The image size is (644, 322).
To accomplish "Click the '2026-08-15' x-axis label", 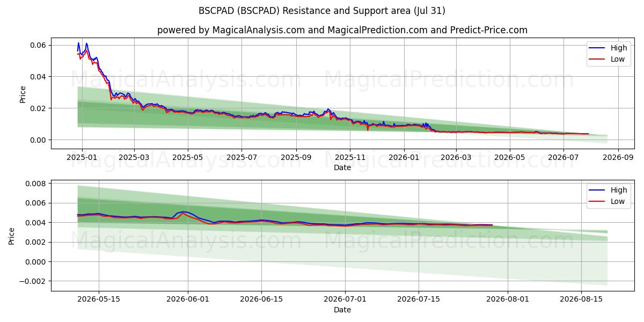I will tap(582, 300).
